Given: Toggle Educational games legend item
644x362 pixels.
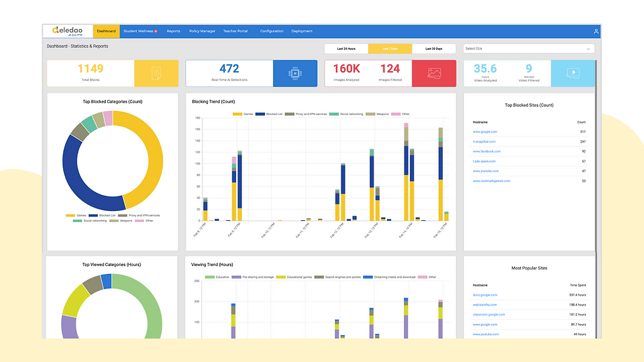Looking at the screenshot, I should 294,277.
